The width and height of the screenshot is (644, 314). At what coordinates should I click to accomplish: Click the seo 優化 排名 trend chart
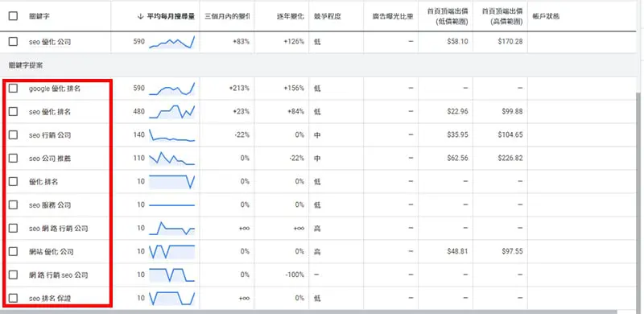[x=171, y=112]
